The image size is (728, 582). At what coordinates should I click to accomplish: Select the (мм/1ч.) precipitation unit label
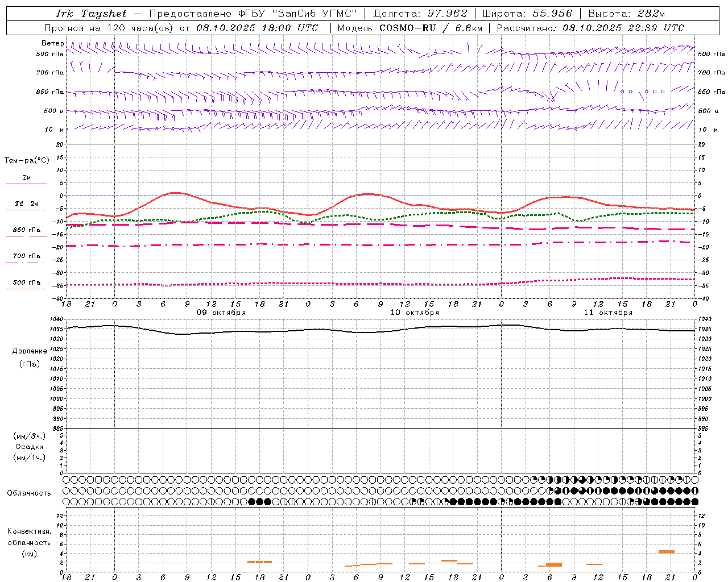pos(30,458)
